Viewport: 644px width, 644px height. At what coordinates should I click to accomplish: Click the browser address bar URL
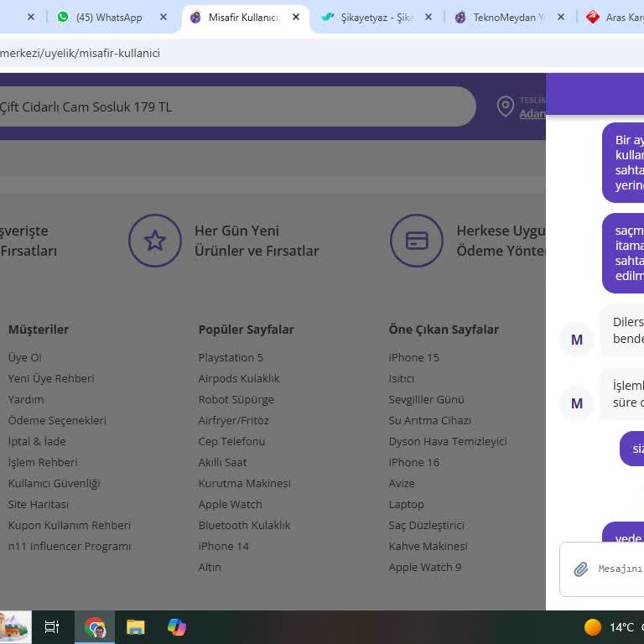tap(80, 53)
